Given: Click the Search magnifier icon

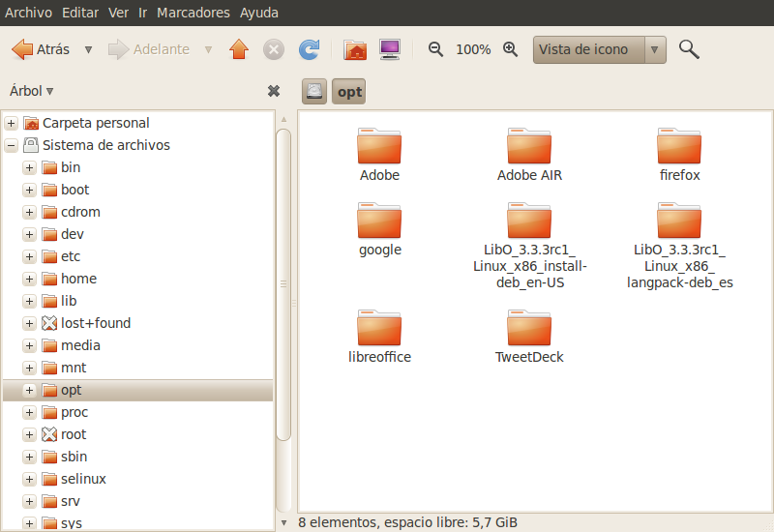Looking at the screenshot, I should [689, 49].
